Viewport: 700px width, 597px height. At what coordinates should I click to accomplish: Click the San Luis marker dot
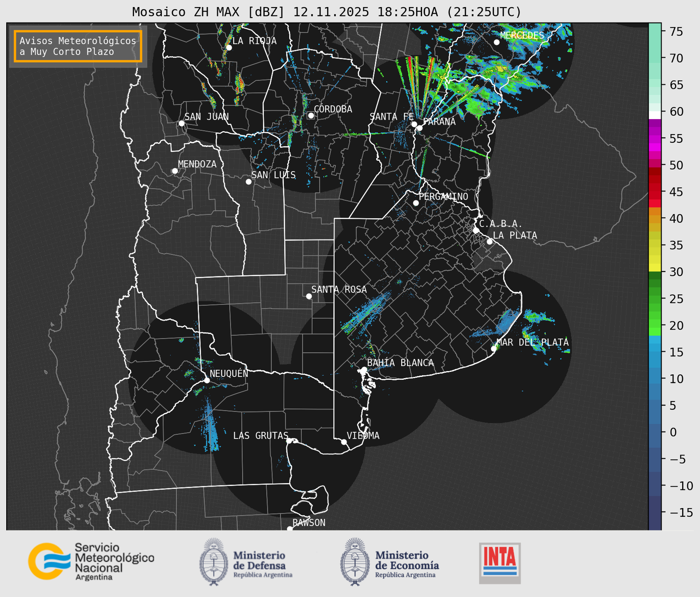pyautogui.click(x=249, y=182)
